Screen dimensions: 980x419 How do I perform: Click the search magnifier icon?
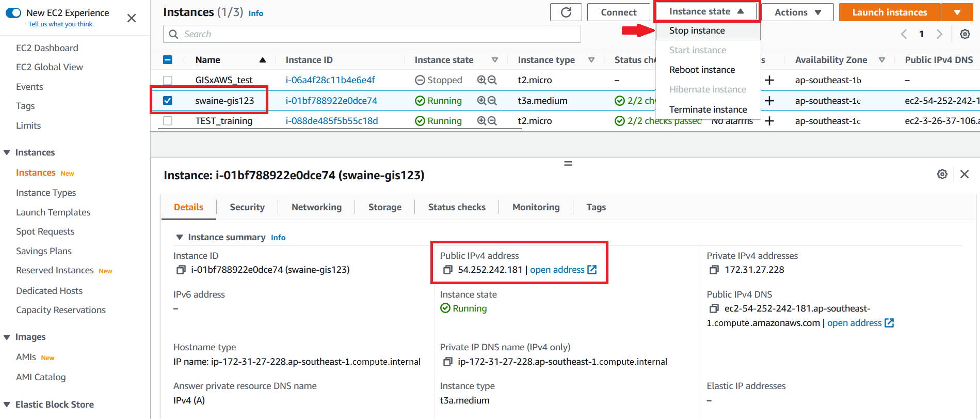[x=173, y=34]
